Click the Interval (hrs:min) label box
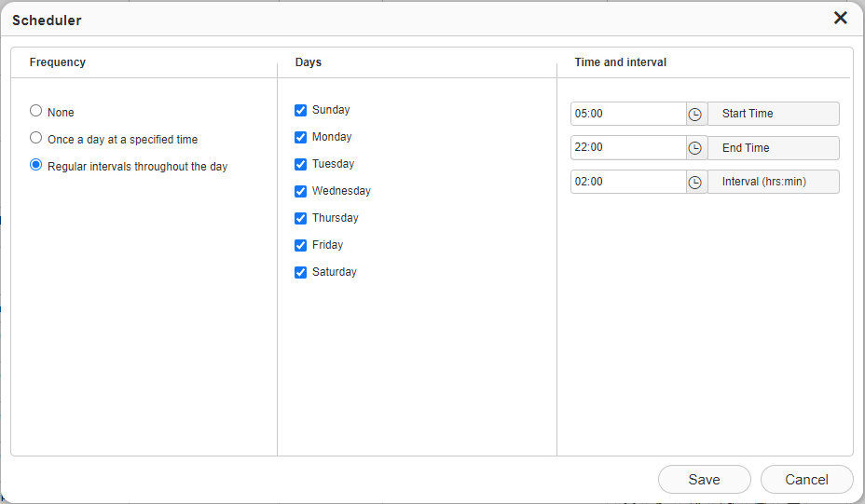The height and width of the screenshot is (504, 865). tap(774, 182)
